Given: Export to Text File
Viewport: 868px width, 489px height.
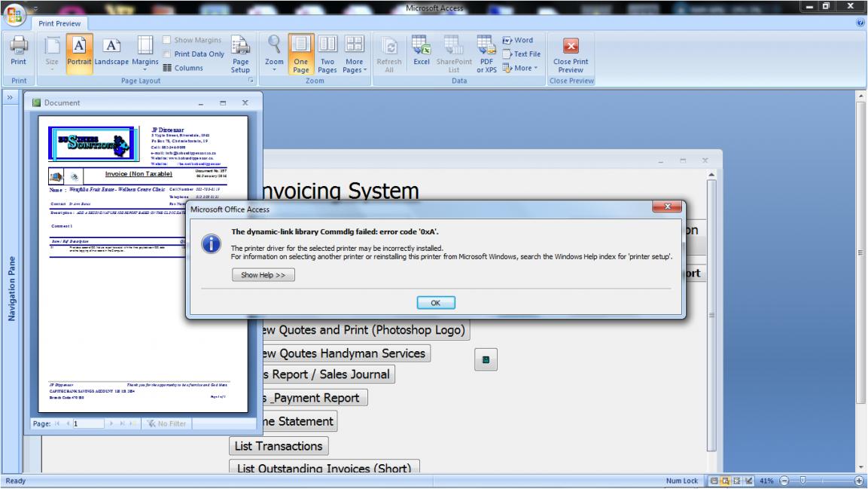Looking at the screenshot, I should (x=522, y=53).
